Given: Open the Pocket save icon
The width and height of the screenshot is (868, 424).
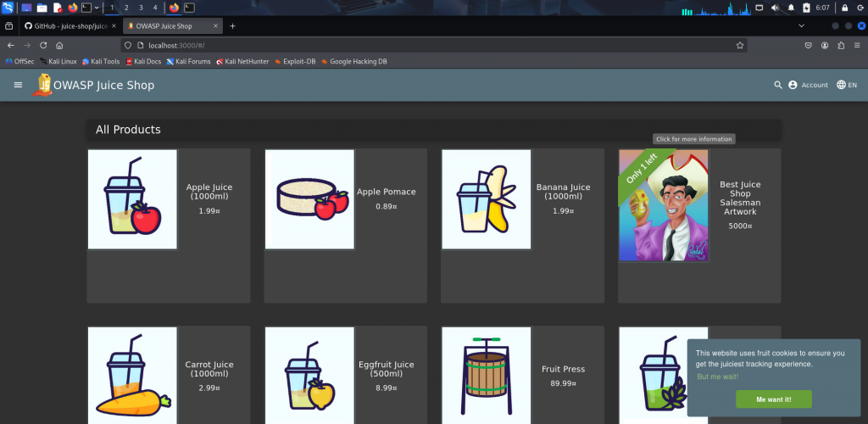Looking at the screenshot, I should (808, 46).
